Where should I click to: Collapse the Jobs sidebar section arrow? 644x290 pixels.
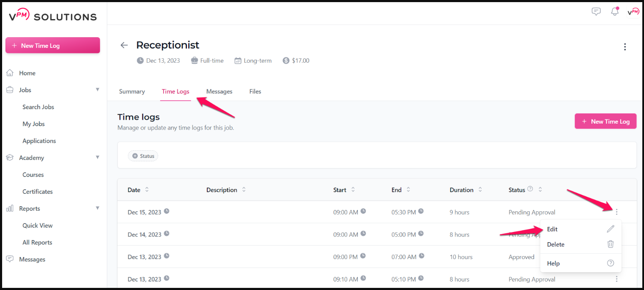pos(98,90)
